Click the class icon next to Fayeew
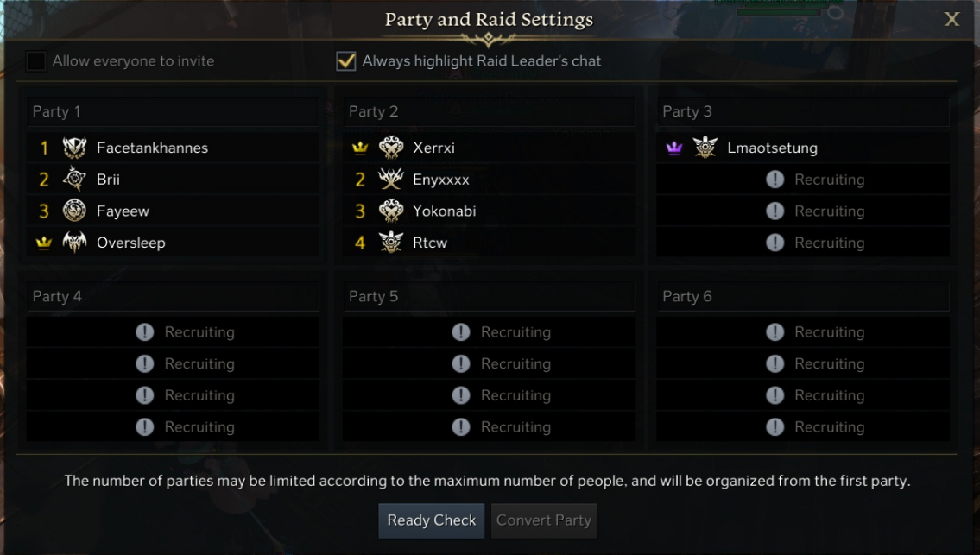This screenshot has height=555, width=980. [x=75, y=211]
